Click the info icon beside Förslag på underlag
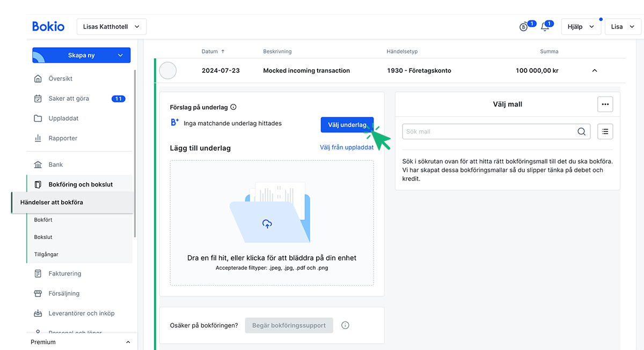Image resolution: width=644 pixels, height=350 pixels. (x=233, y=107)
